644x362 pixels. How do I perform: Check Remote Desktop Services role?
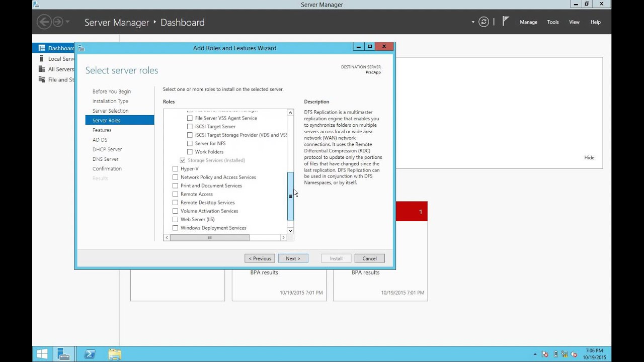(x=175, y=203)
